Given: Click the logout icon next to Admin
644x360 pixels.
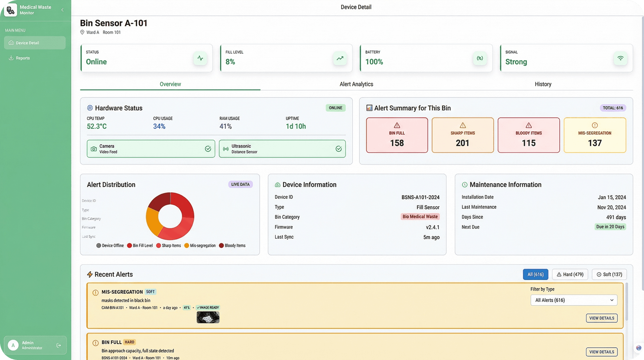Looking at the screenshot, I should point(59,345).
